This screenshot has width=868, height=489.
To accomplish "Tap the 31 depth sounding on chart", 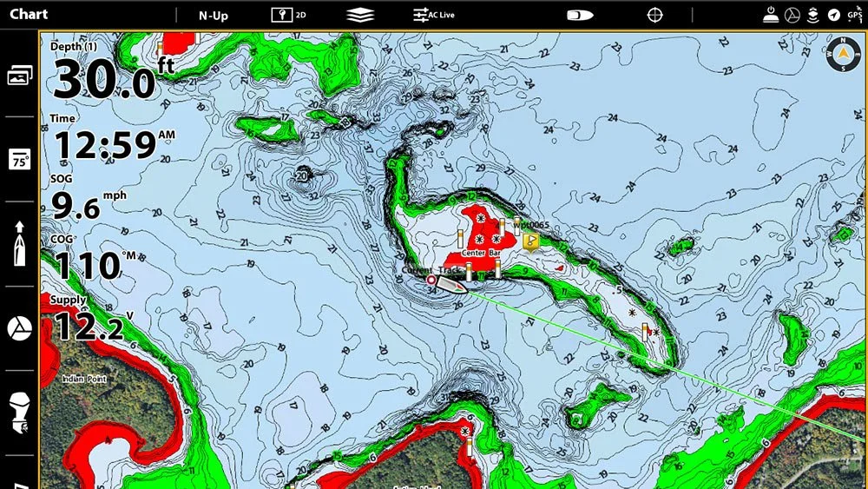I will tap(445, 398).
